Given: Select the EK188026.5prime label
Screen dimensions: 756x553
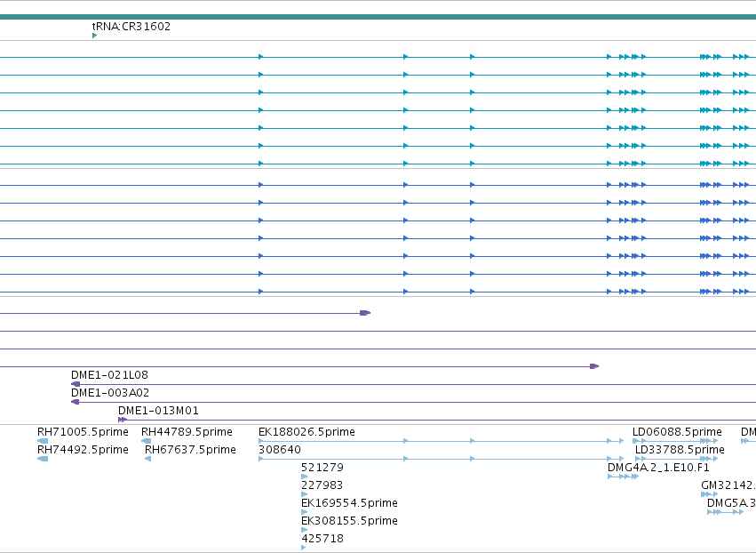Looking at the screenshot, I should pos(306,432).
